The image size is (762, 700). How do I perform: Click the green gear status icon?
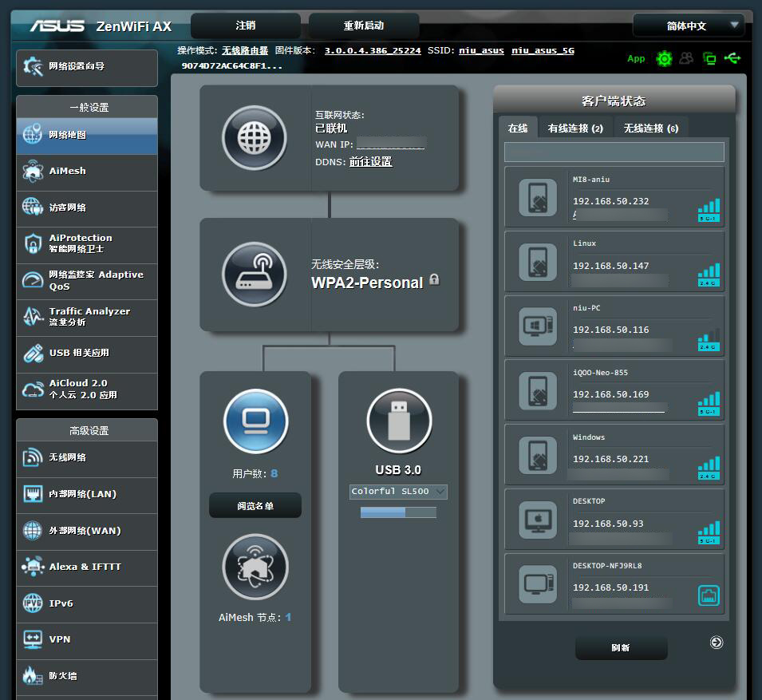click(664, 59)
